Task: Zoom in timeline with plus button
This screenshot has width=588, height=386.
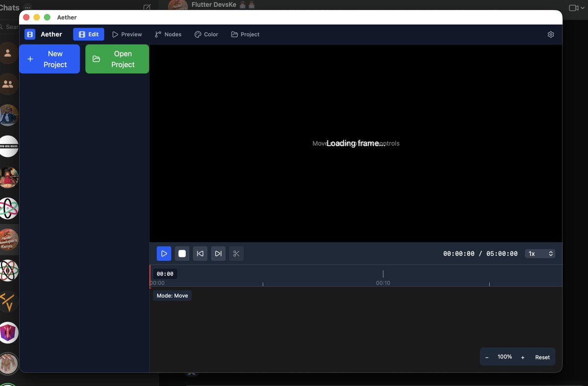Action: [523, 358]
